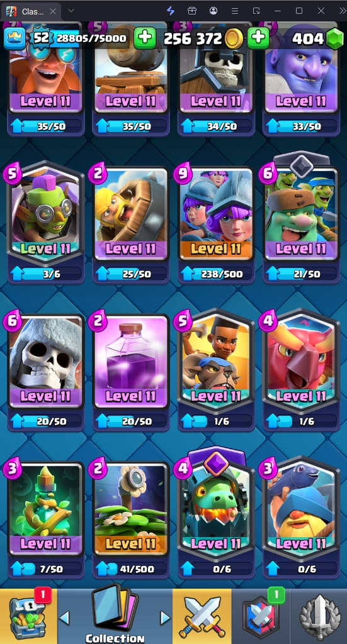Tap the green gem currency icon

334,38
